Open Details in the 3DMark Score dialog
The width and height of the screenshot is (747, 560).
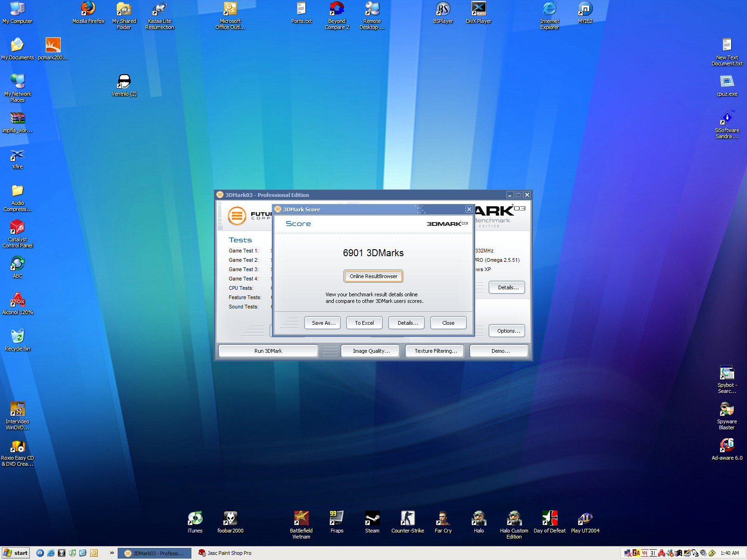(407, 323)
